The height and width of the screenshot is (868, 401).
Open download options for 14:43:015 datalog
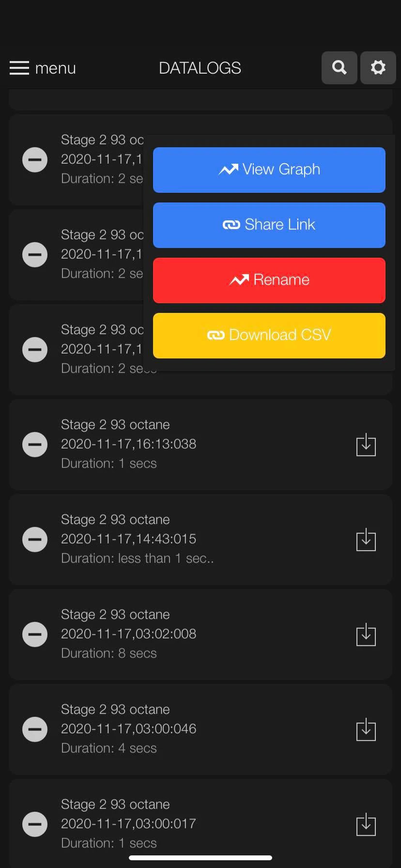pyautogui.click(x=366, y=540)
